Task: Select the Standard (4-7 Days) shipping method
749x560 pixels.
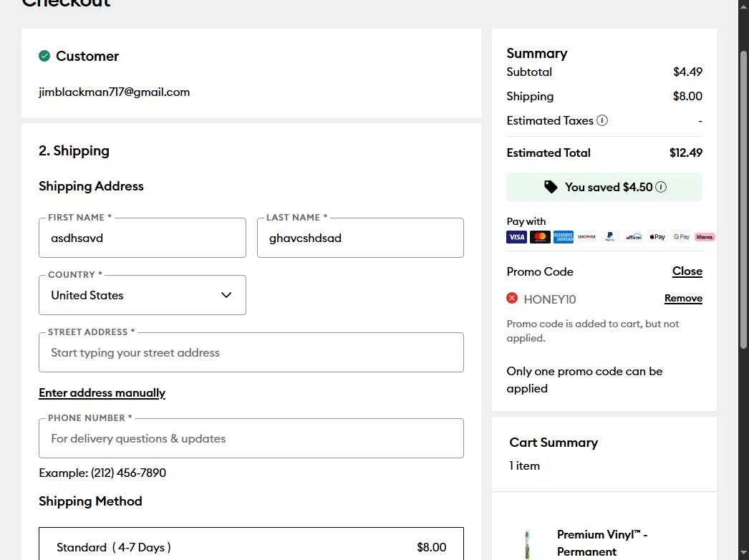Action: [x=251, y=547]
